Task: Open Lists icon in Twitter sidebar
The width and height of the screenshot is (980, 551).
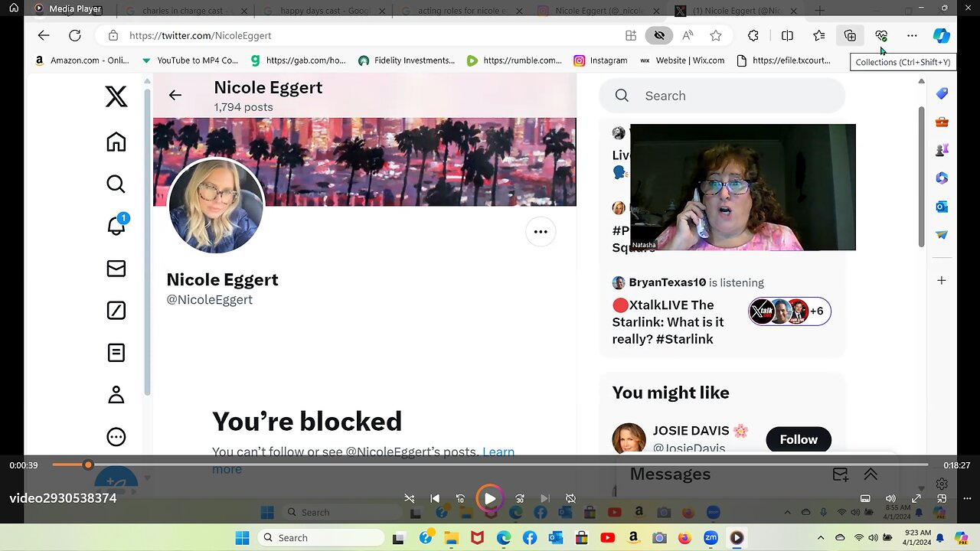Action: click(x=116, y=352)
